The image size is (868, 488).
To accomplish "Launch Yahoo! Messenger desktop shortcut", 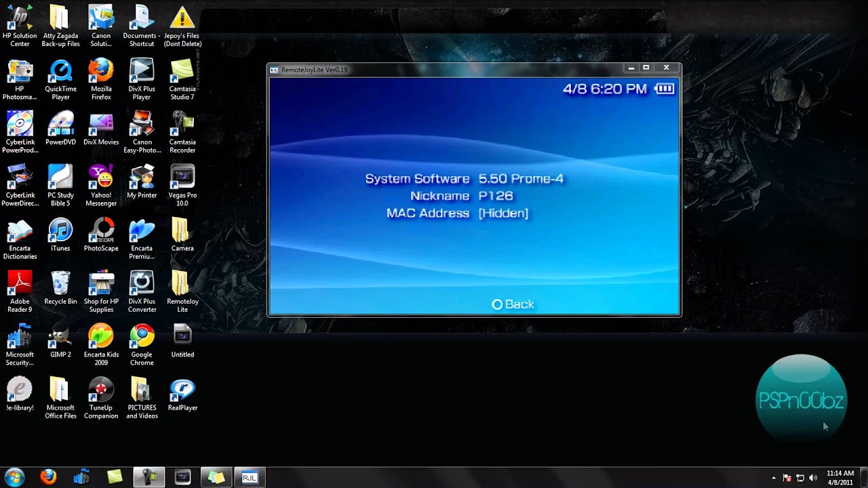I will pos(101,186).
